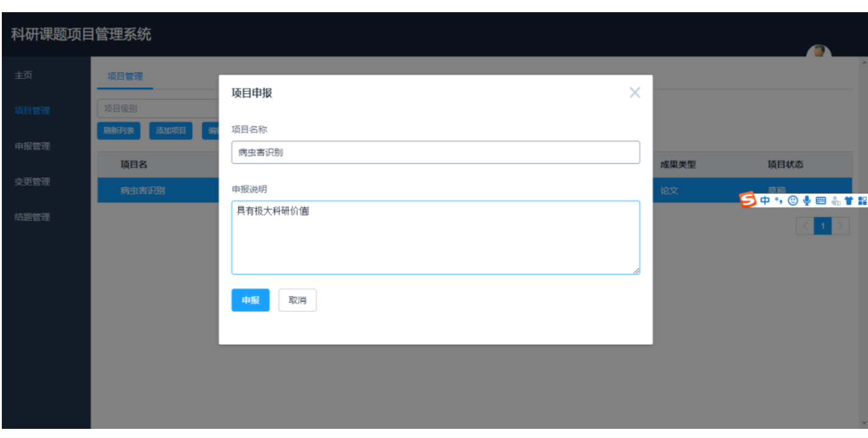The width and height of the screenshot is (868, 438).
Task: Open the Sogou emoji picker
Action: pyautogui.click(x=792, y=201)
